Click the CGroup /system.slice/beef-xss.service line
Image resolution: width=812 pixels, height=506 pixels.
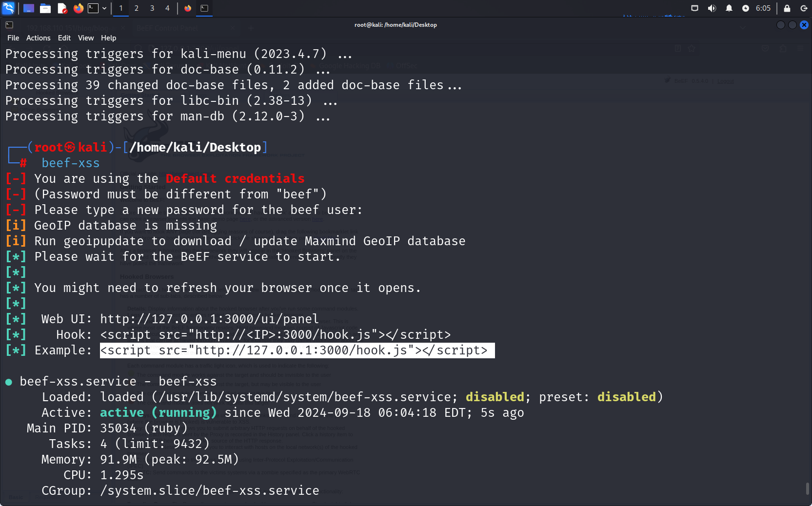tap(180, 491)
